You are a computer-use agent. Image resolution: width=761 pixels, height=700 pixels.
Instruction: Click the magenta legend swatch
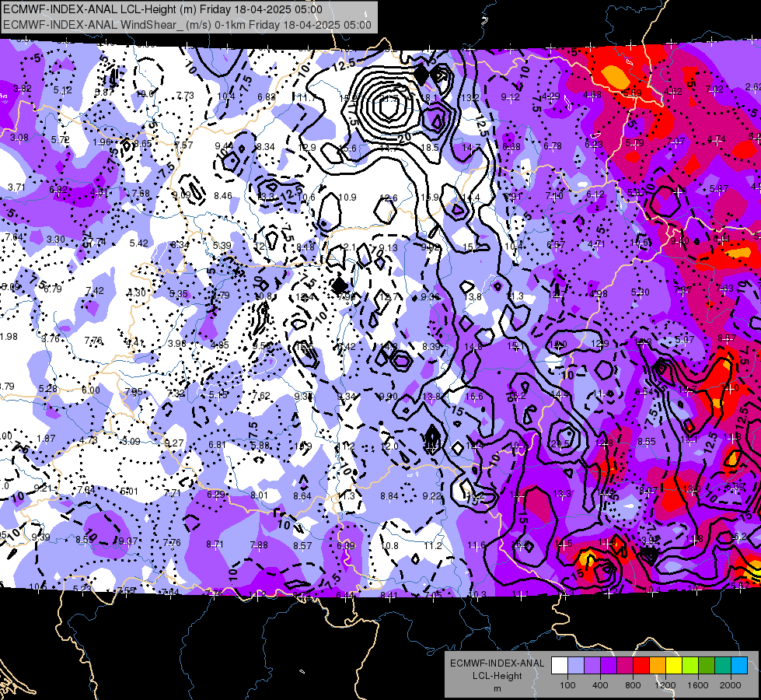tap(625, 665)
